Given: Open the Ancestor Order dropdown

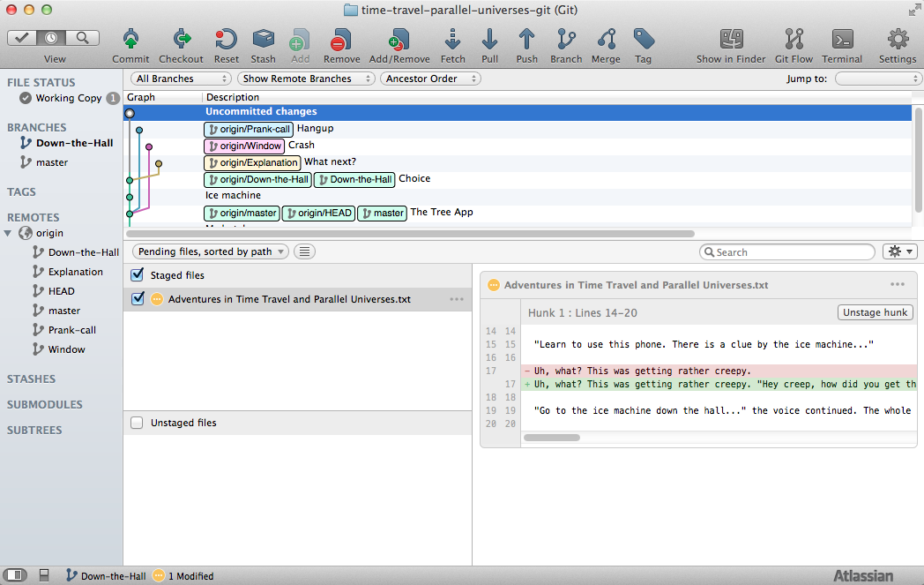Looking at the screenshot, I should 431,79.
